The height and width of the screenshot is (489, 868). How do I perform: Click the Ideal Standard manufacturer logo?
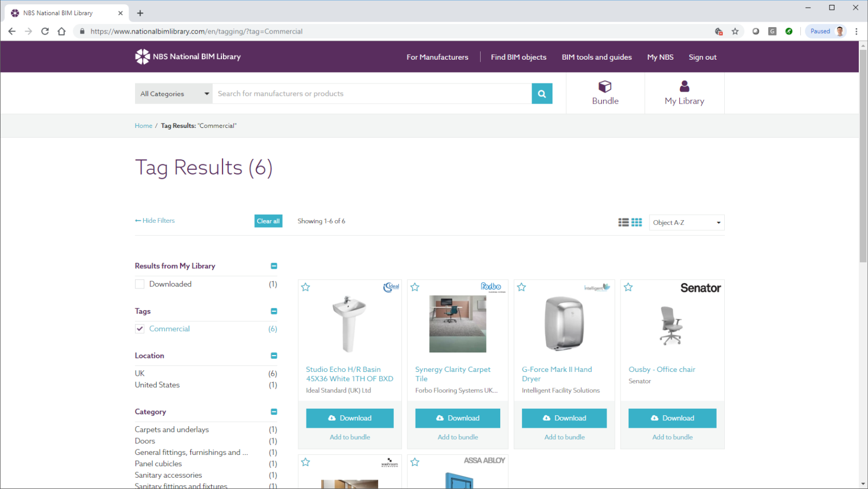pos(391,287)
